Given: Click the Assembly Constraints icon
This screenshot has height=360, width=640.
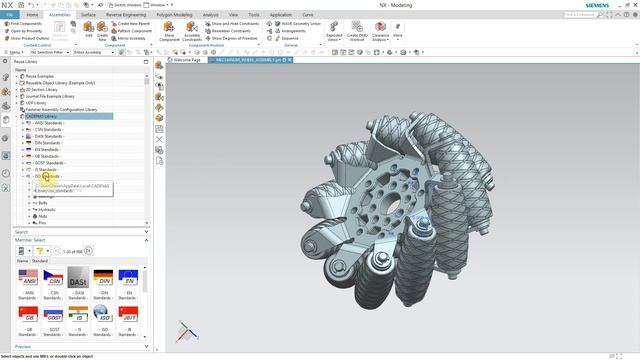Looking at the screenshot, I should pyautogui.click(x=192, y=27).
